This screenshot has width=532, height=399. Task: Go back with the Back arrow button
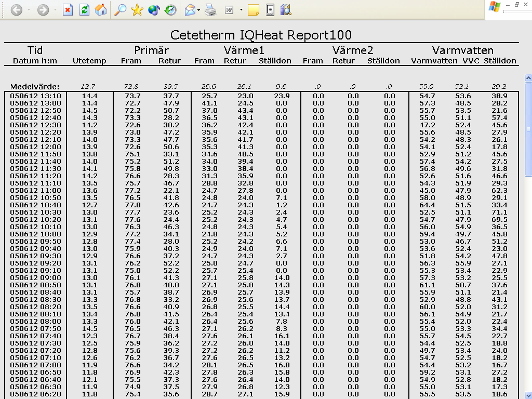click(16, 10)
